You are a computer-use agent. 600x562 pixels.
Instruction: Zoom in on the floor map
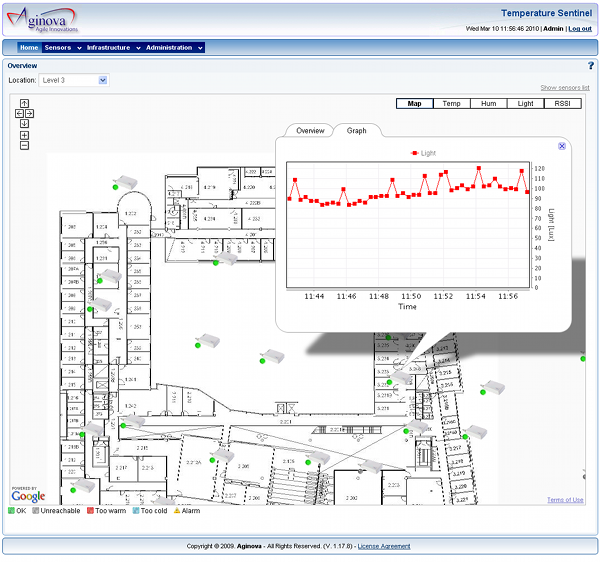pyautogui.click(x=24, y=135)
